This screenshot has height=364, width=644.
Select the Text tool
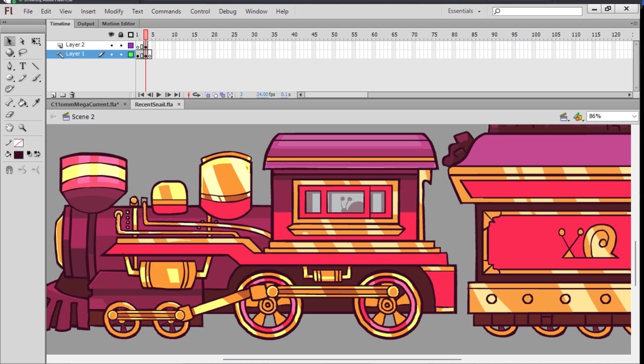tap(23, 66)
